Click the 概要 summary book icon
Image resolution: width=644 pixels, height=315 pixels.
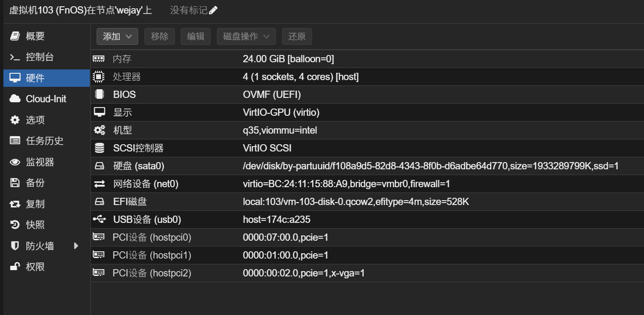(15, 36)
